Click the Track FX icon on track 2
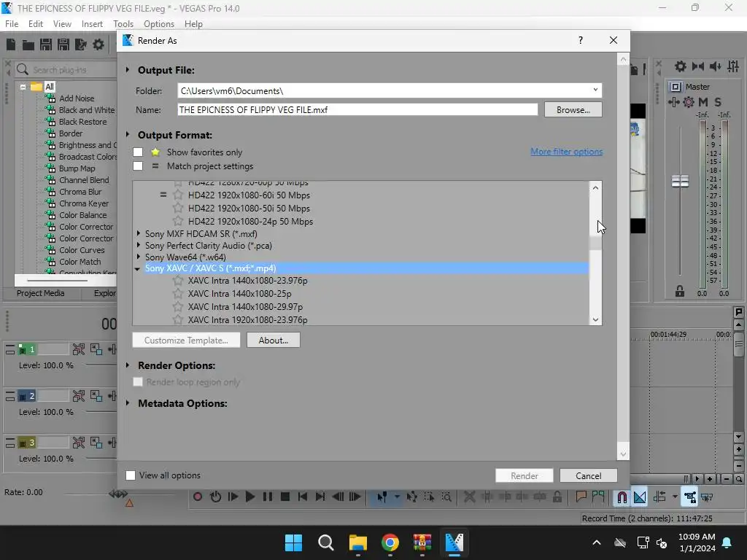The width and height of the screenshot is (747, 560). point(113,396)
